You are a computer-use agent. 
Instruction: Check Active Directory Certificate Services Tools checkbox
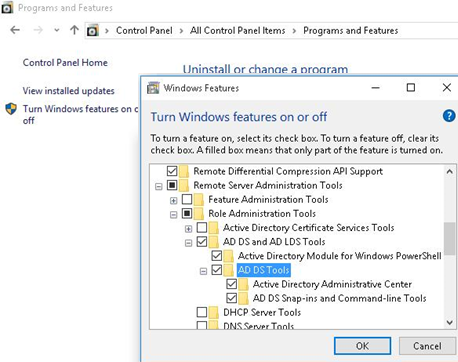[x=202, y=228]
